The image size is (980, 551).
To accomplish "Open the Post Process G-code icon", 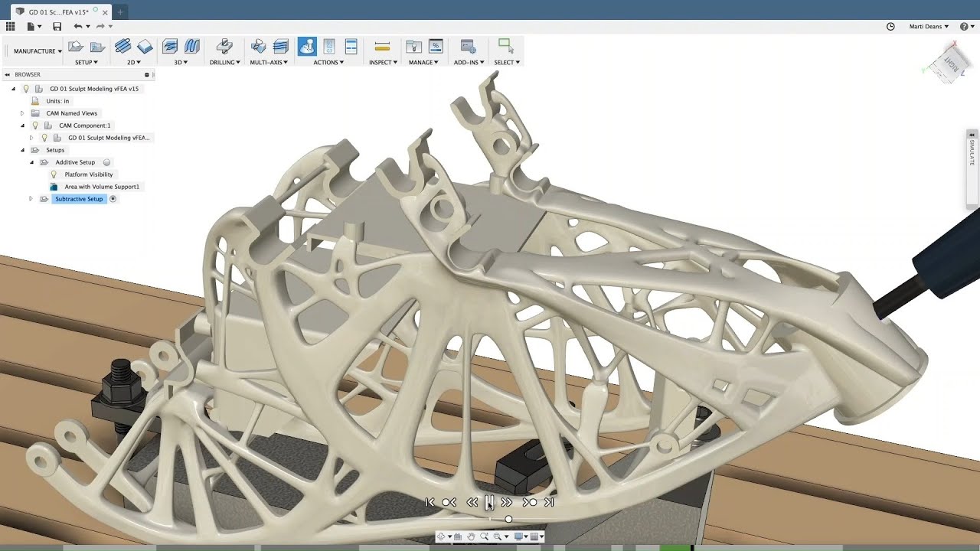I will (329, 47).
